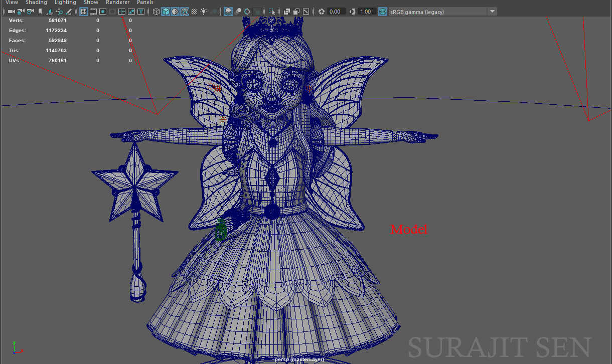Viewport: 612px width, 364px height.
Task: Click the Gamma value field 1.00
Action: click(x=366, y=11)
